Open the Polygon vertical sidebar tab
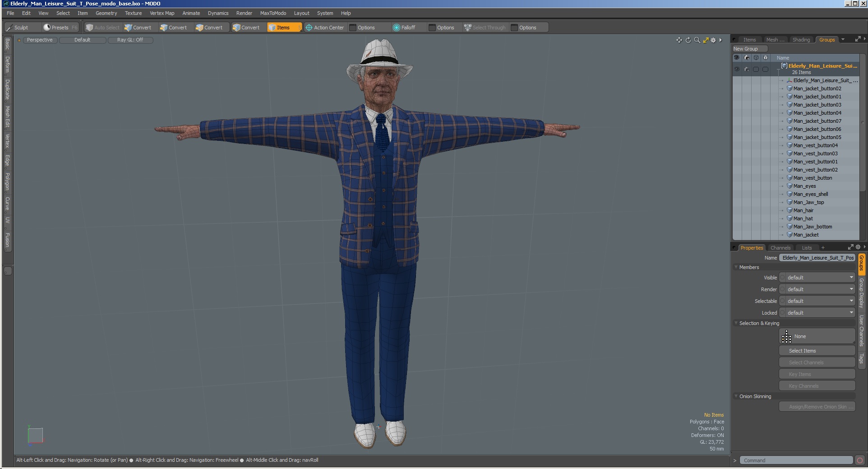 click(x=8, y=181)
